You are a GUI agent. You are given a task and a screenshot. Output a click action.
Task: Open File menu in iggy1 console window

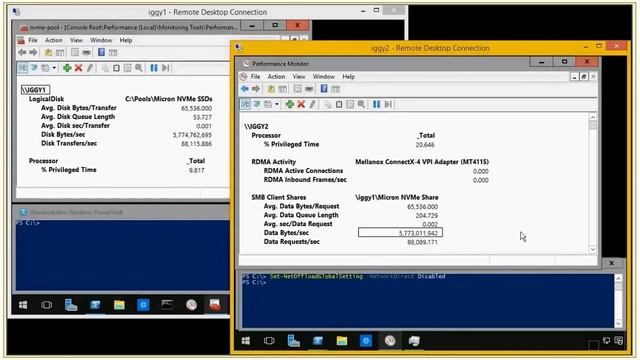pyautogui.click(x=33, y=40)
